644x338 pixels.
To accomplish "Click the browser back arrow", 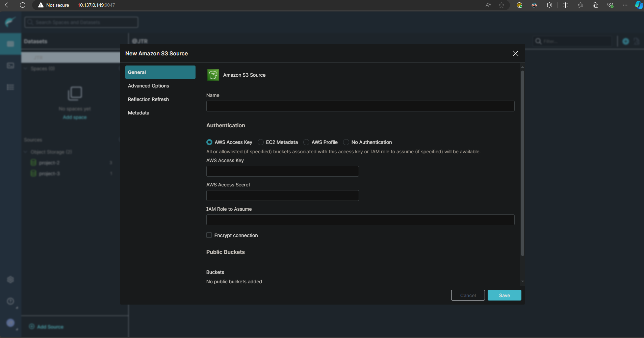I will 8,5.
